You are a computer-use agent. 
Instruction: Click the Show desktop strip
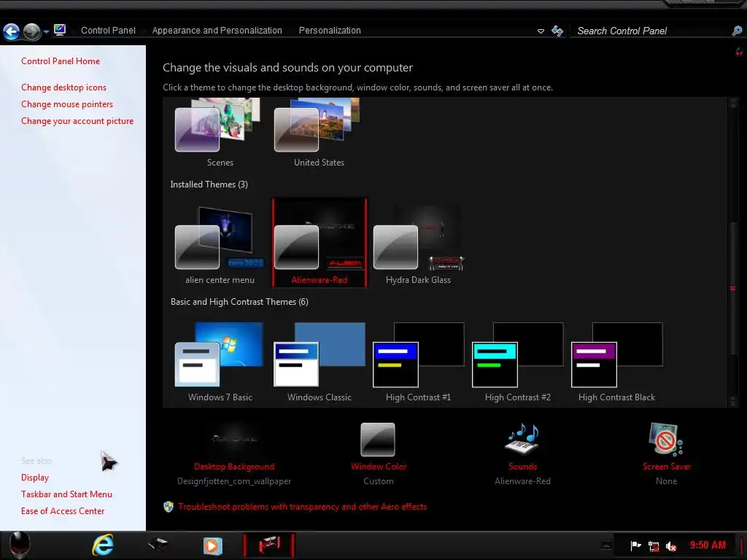pyautogui.click(x=741, y=545)
